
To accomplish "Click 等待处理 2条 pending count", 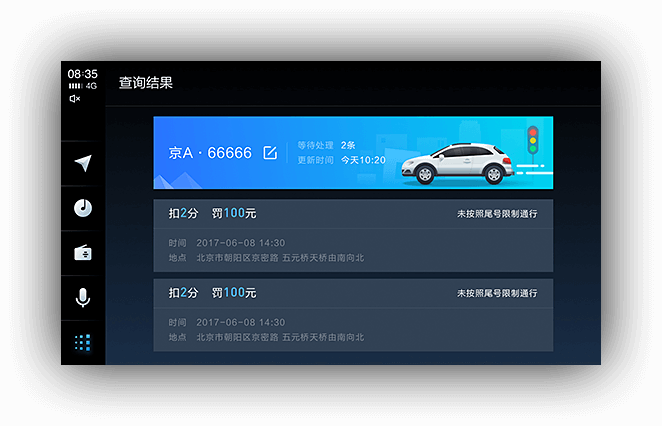I will pos(326,145).
